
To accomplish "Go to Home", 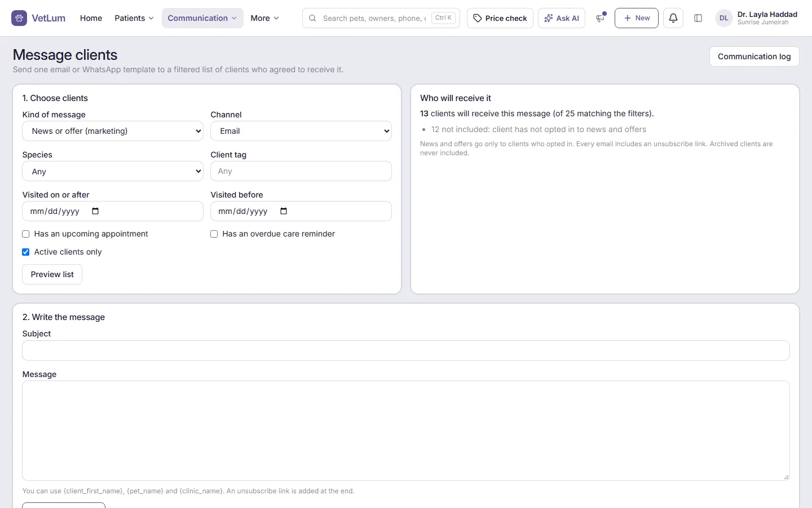I will click(x=91, y=18).
